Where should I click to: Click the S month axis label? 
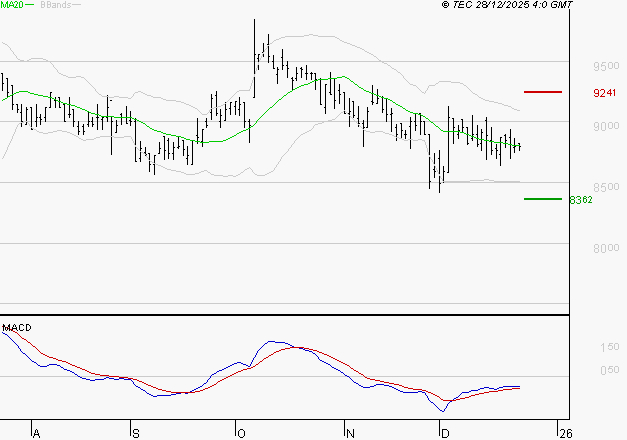coord(136,434)
